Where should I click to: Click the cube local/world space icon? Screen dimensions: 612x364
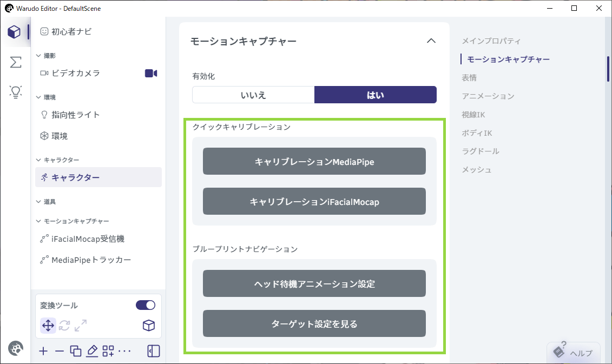tap(149, 326)
